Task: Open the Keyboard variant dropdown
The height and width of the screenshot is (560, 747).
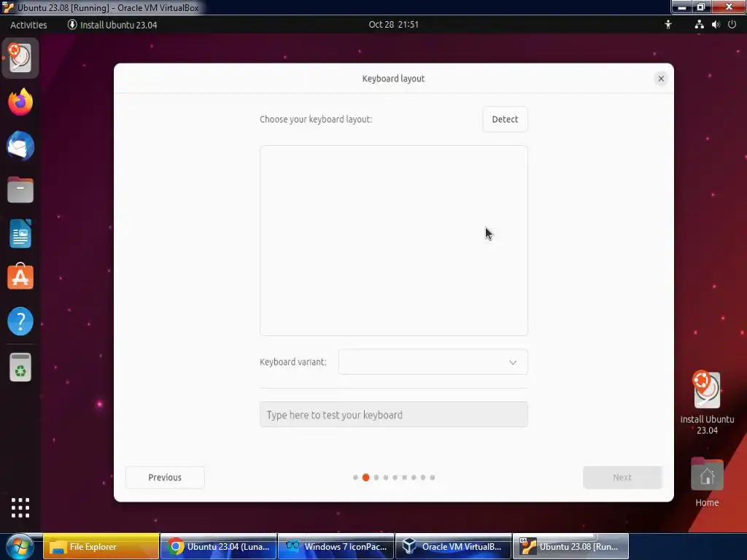Action: tap(433, 362)
